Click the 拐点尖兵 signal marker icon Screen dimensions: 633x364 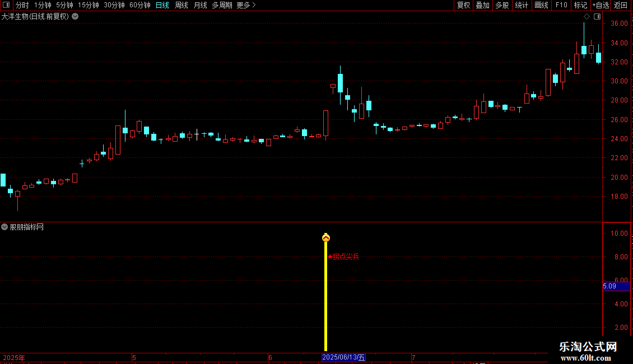[x=326, y=237]
